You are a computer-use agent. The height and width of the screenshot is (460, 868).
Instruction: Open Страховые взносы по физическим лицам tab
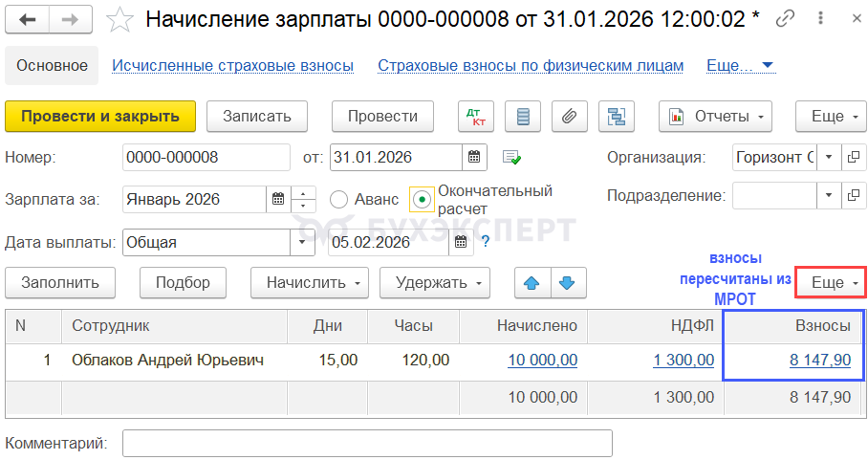(531, 66)
